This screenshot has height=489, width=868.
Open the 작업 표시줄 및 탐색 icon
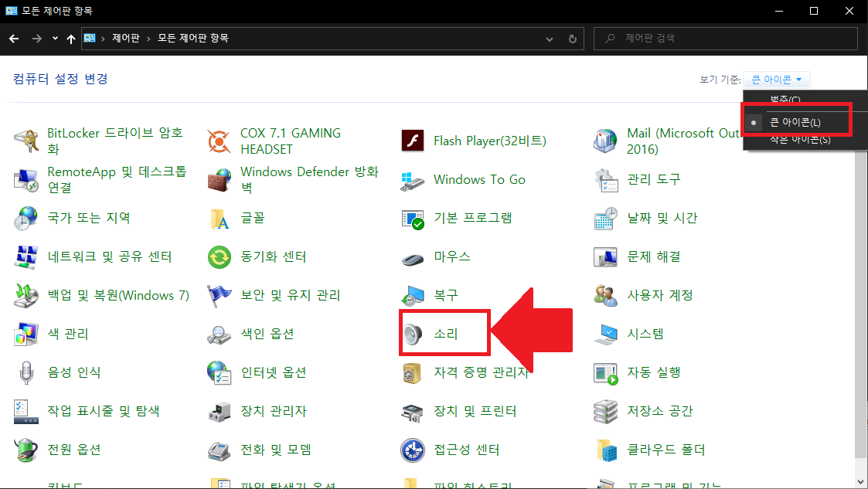coord(26,412)
